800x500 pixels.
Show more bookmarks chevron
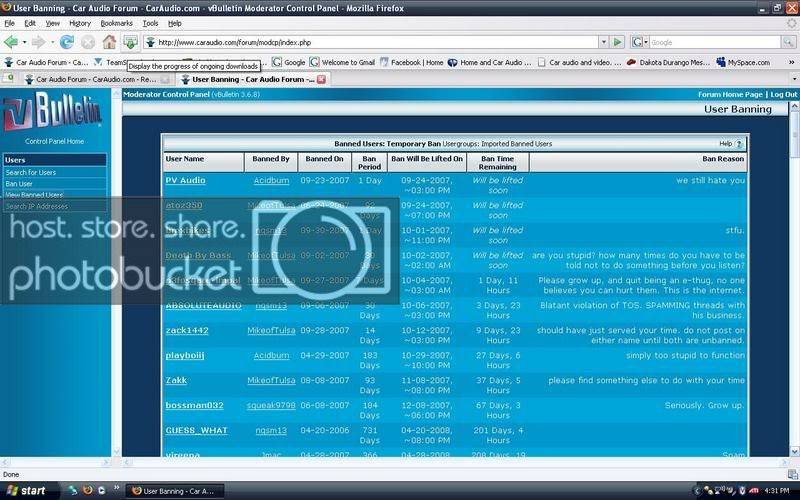[x=791, y=62]
